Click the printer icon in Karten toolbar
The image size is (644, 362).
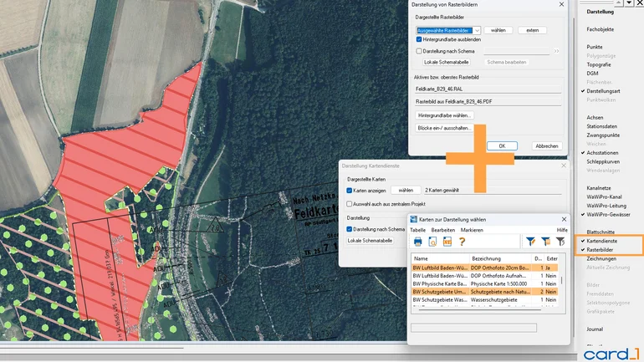(418, 242)
